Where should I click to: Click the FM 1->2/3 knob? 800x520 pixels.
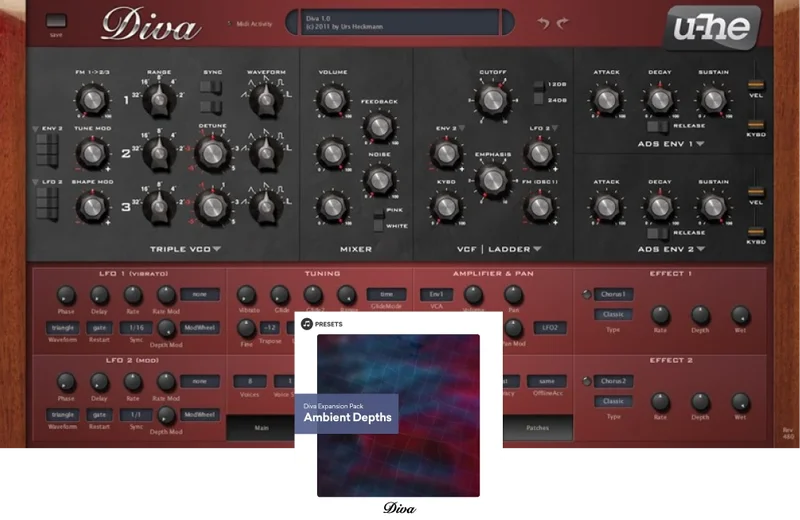92,100
